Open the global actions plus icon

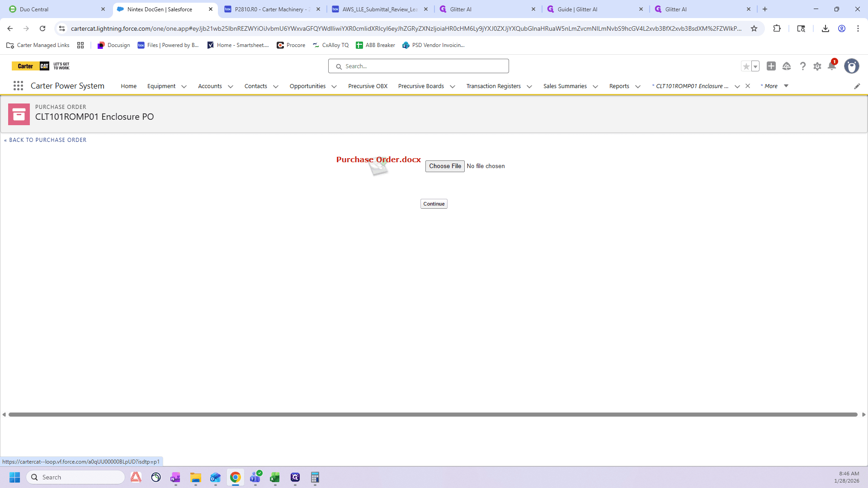click(x=771, y=66)
